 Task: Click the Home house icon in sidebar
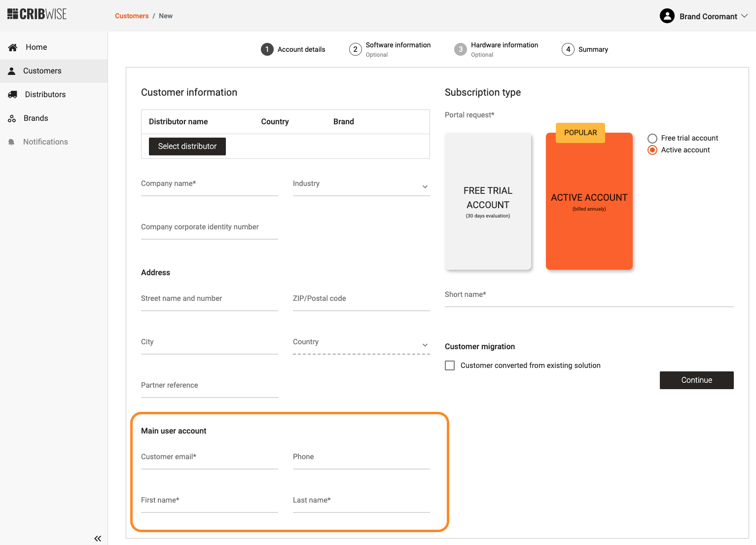[13, 47]
